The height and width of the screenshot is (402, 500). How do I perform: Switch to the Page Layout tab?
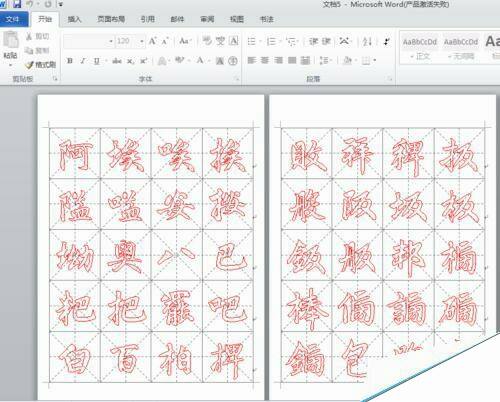111,19
